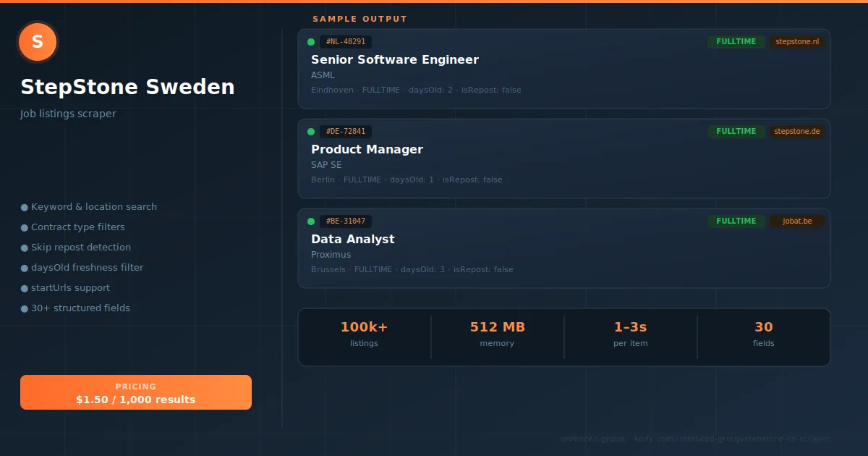
Task: Click startUrls support feature
Action: pyautogui.click(x=66, y=288)
